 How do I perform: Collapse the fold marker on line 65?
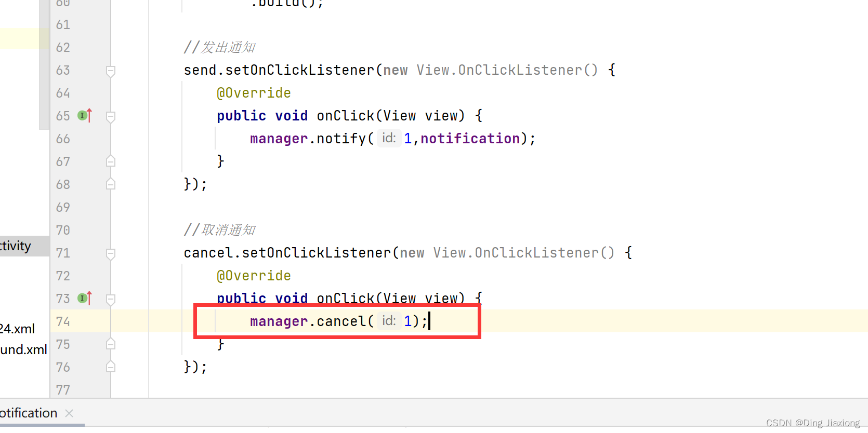pyautogui.click(x=111, y=116)
